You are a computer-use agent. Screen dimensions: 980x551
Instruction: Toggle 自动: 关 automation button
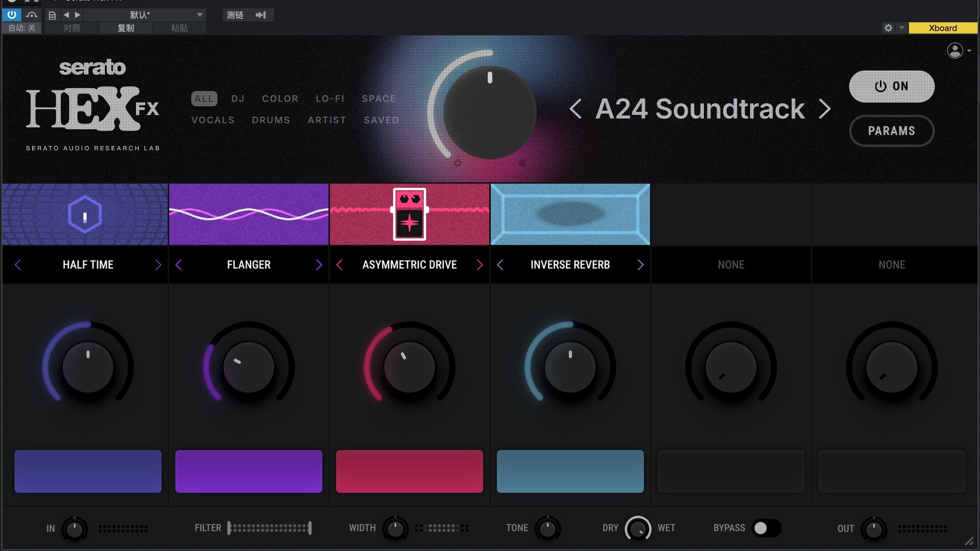pos(22,28)
